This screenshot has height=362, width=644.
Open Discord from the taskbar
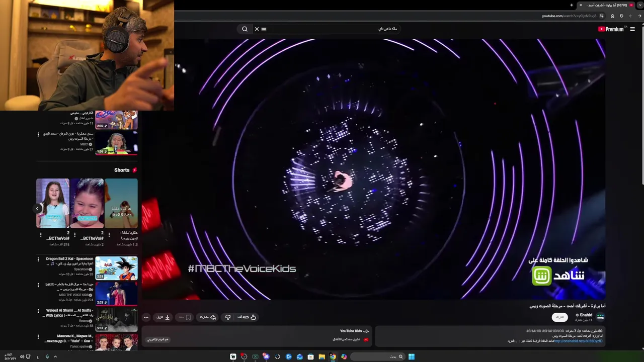point(266,356)
